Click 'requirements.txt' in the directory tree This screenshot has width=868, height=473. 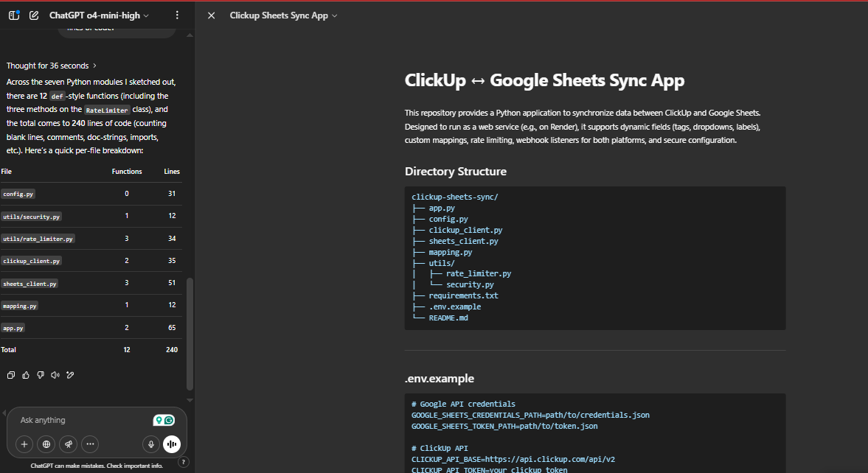point(463,295)
